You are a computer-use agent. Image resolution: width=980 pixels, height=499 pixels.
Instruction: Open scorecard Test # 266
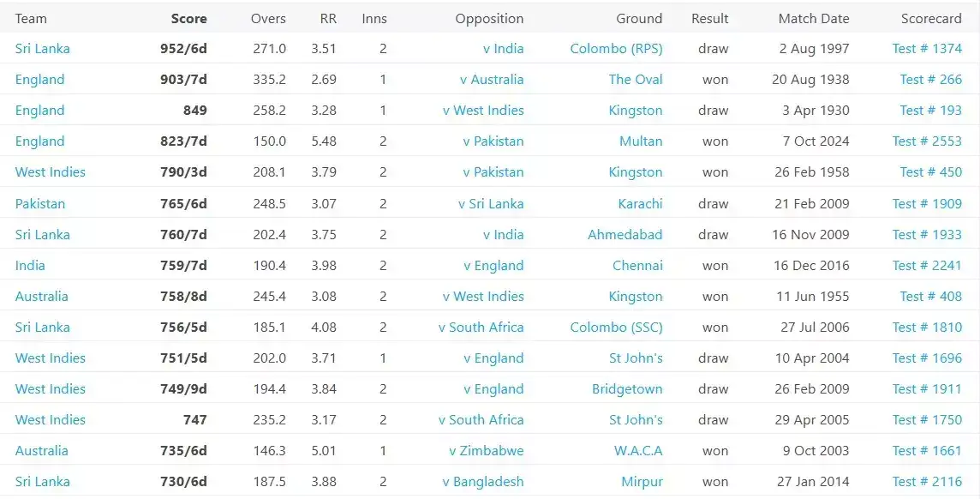(931, 79)
